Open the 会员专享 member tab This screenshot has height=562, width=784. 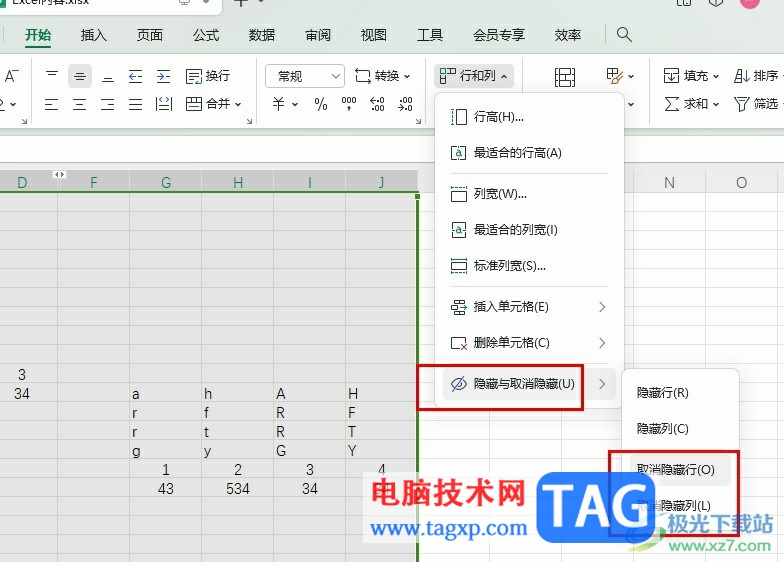coord(499,35)
